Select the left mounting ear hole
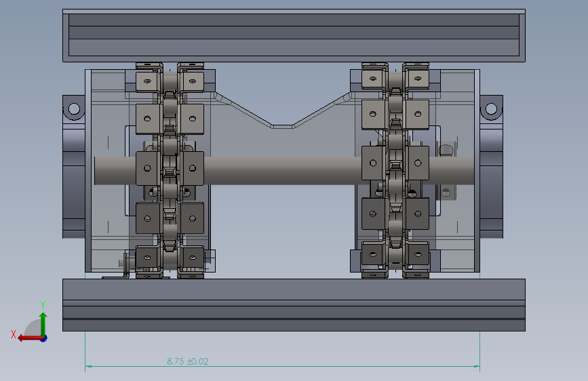Image resolution: width=588 pixels, height=381 pixels. click(x=74, y=108)
